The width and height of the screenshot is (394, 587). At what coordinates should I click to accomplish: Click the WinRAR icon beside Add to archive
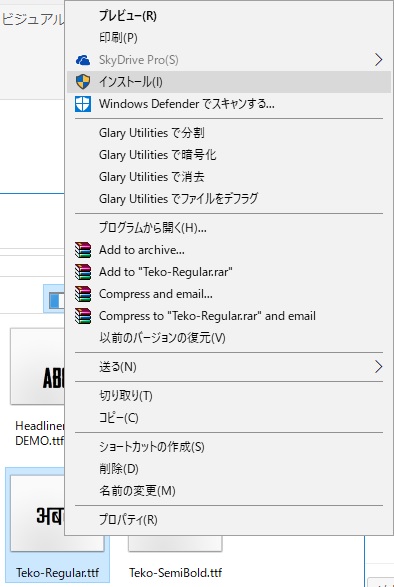tap(83, 250)
